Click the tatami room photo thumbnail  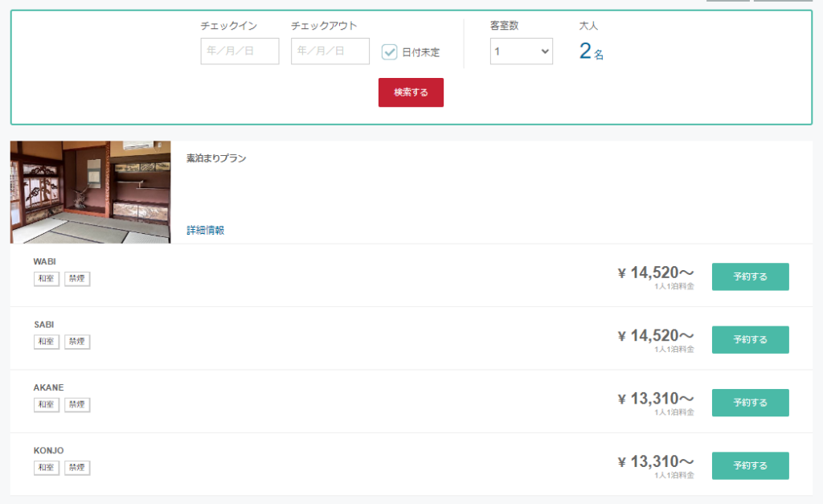[x=90, y=192]
